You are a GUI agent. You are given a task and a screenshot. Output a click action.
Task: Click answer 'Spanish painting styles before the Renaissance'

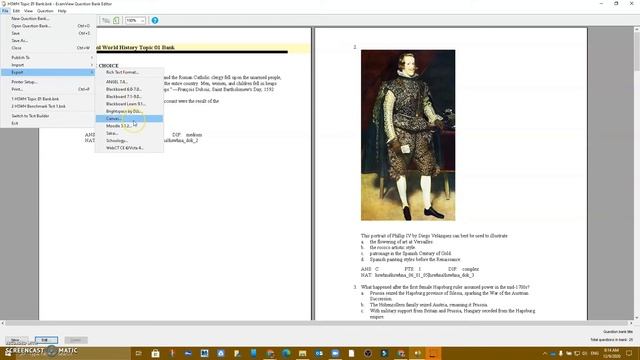click(x=415, y=259)
